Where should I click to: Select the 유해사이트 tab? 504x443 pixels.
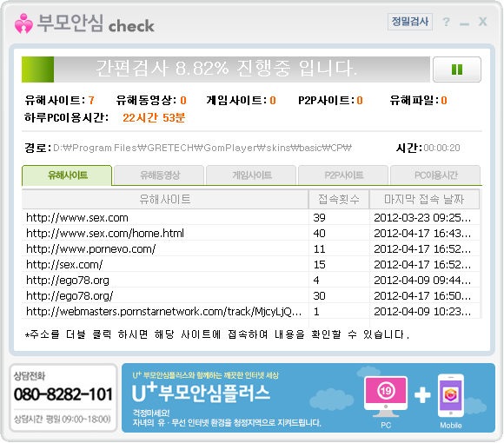click(67, 175)
